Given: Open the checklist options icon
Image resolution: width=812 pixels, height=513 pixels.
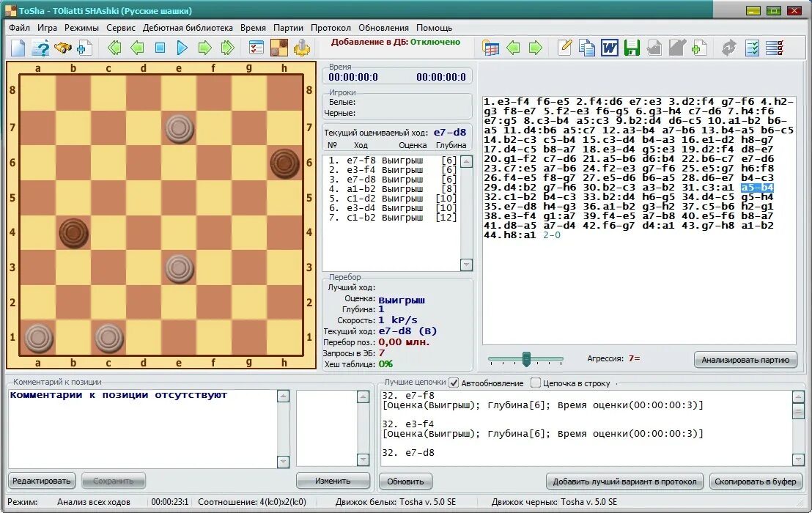Looking at the screenshot, I should click(x=256, y=48).
